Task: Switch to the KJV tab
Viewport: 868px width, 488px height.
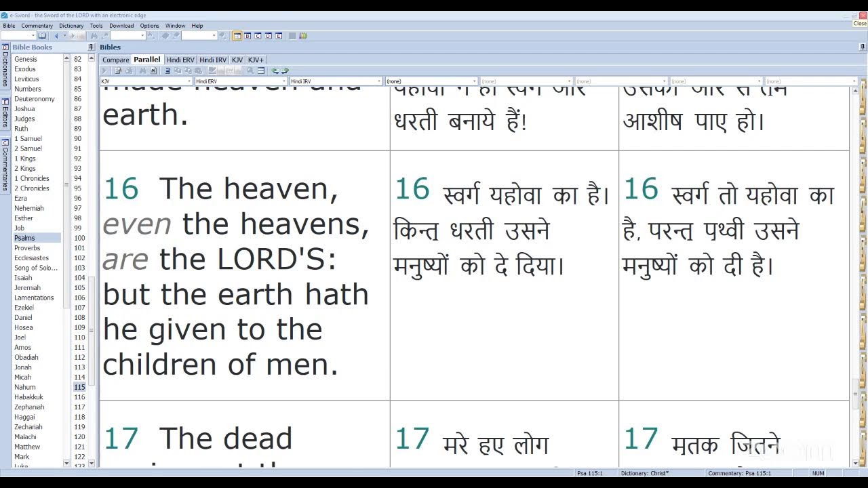Action: 237,60
